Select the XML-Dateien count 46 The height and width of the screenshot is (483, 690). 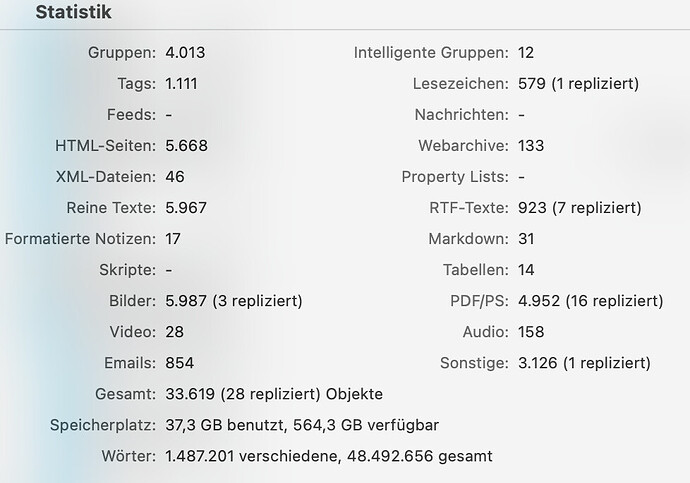(175, 177)
